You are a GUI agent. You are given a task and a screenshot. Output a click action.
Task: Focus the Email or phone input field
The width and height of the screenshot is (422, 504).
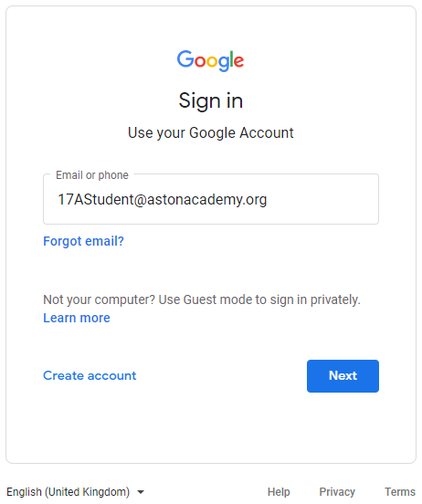(x=211, y=199)
